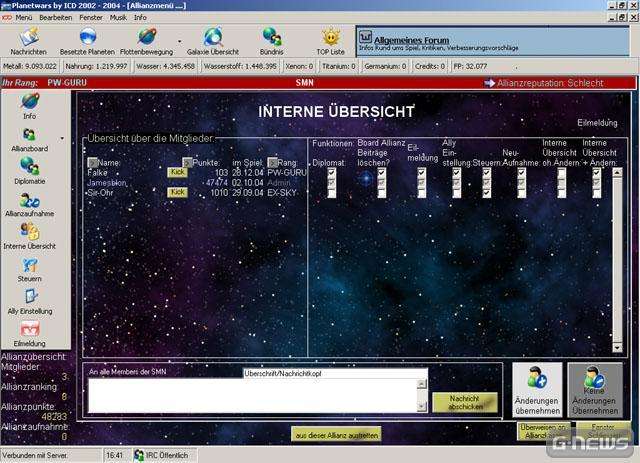
Task: Open the Allgemeines Forum link
Action: pos(411,40)
